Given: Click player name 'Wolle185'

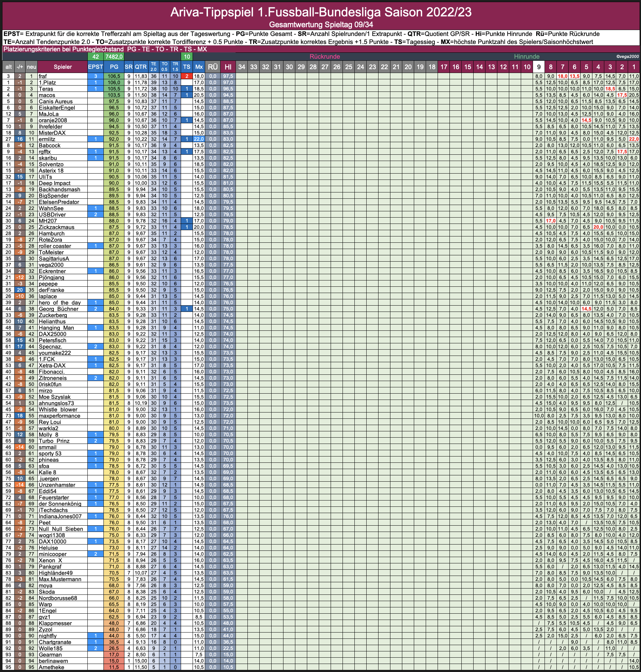Looking at the screenshot, I should pyautogui.click(x=51, y=648).
